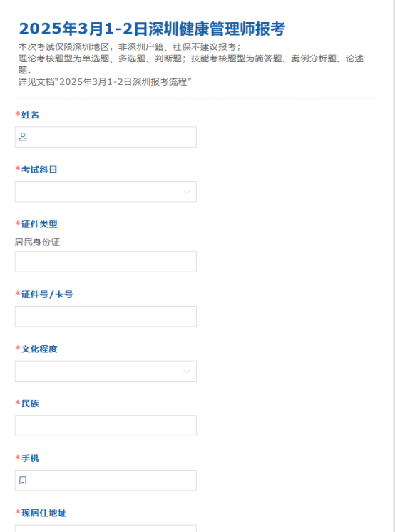395x532 pixels.
Task: Click the person icon in 姓名 field
Action: point(23,137)
